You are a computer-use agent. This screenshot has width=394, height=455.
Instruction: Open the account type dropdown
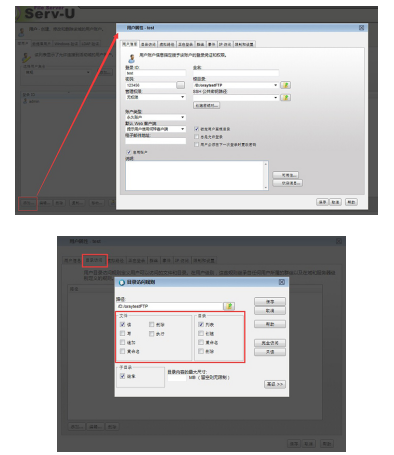point(155,117)
